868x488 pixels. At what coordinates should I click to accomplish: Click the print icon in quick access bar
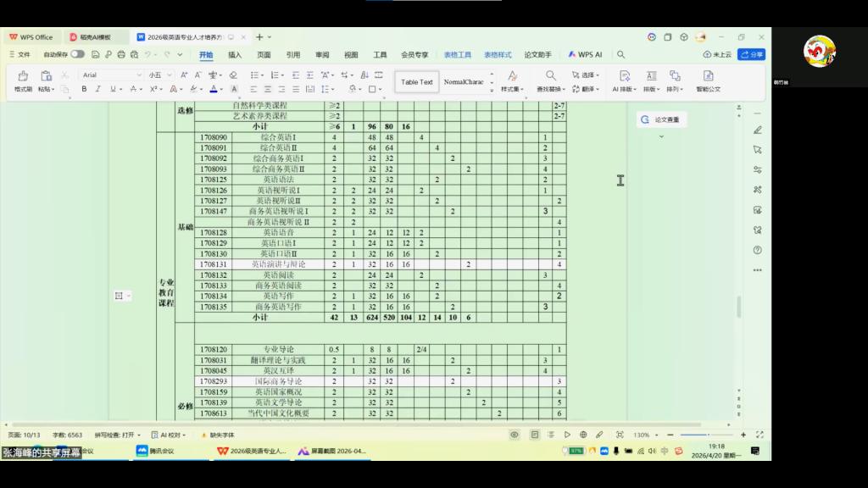[x=121, y=54]
